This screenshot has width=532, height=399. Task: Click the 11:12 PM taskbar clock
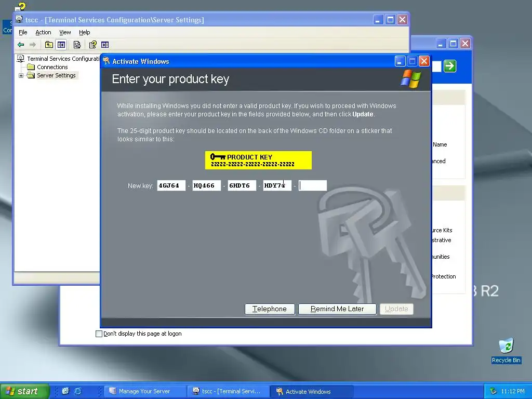[513, 392]
